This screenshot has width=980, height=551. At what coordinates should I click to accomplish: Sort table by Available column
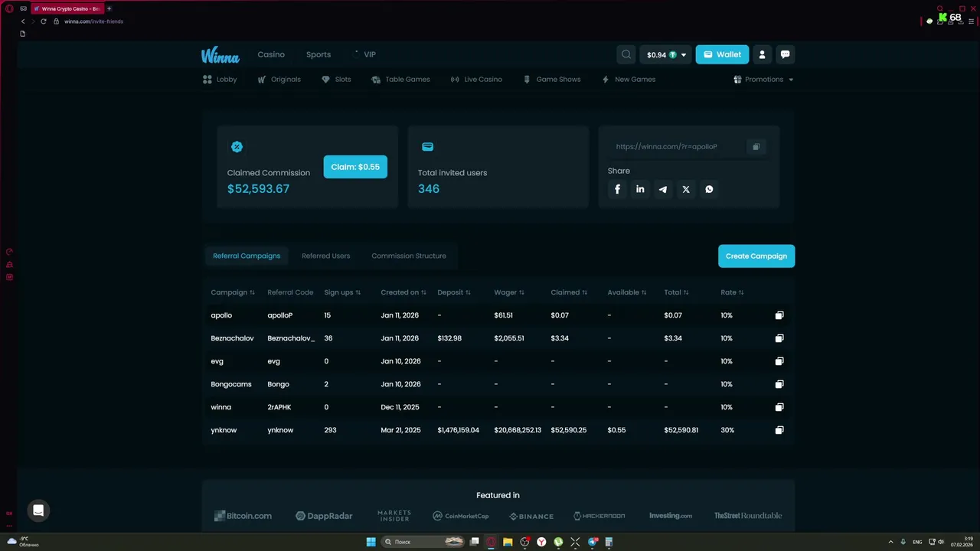click(x=627, y=292)
